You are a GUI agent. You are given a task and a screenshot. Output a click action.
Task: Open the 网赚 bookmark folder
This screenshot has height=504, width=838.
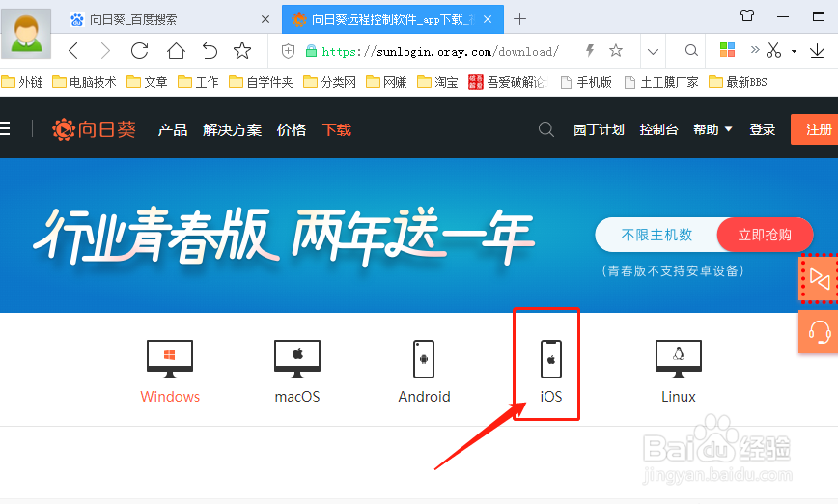click(x=386, y=82)
